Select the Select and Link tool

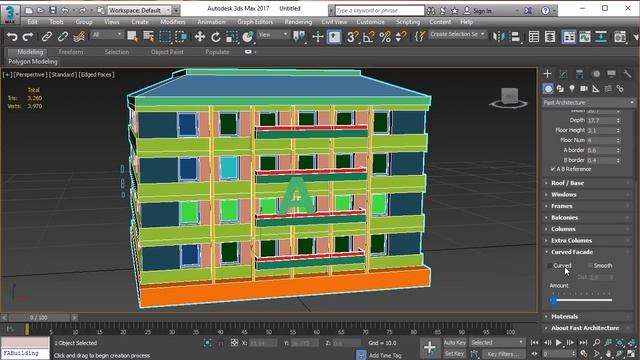47,37
